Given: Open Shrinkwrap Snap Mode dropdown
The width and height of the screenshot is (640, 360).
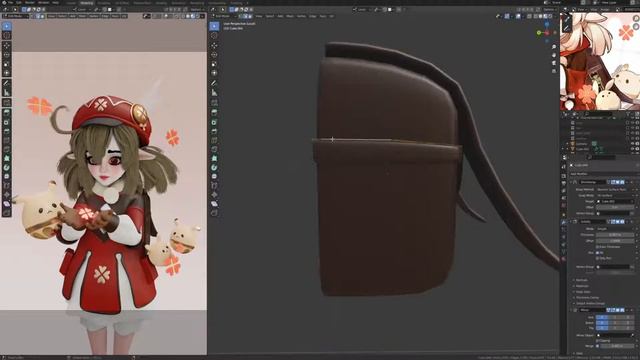Looking at the screenshot, I should (x=615, y=196).
